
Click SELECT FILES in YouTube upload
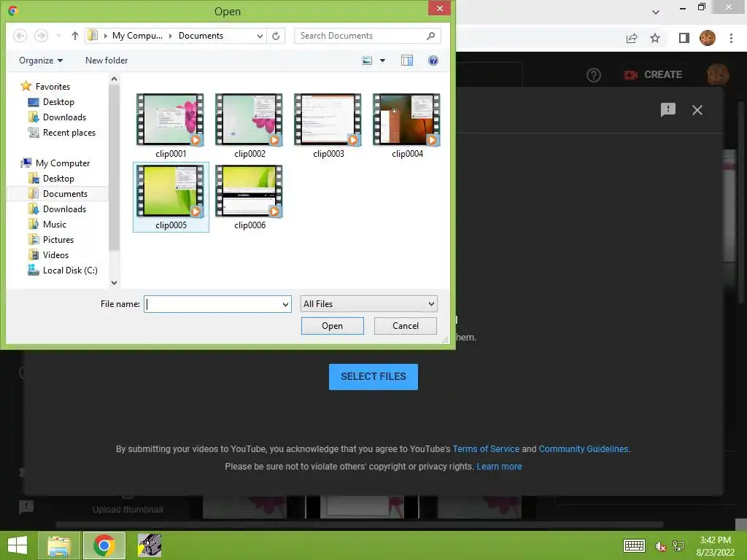point(373,377)
